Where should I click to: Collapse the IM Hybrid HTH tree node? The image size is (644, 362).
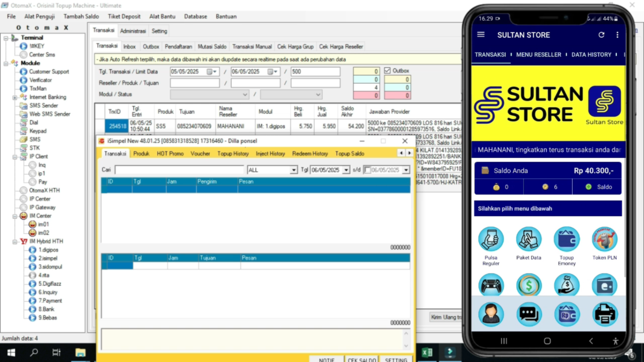coord(15,241)
